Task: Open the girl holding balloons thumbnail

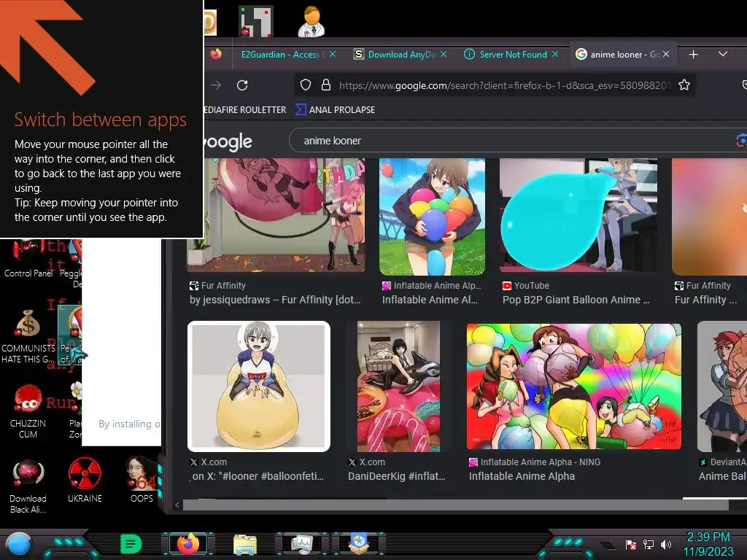Action: coord(432,217)
